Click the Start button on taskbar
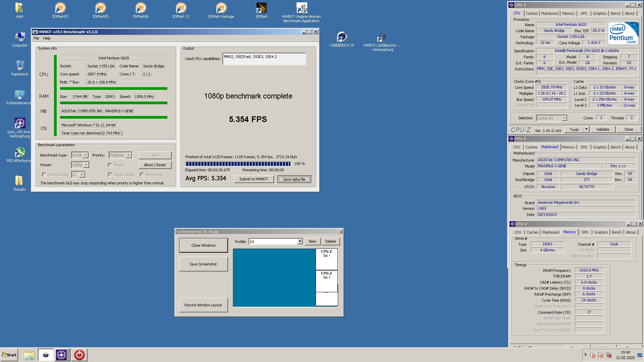The width and height of the screenshot is (644, 362). (9, 355)
